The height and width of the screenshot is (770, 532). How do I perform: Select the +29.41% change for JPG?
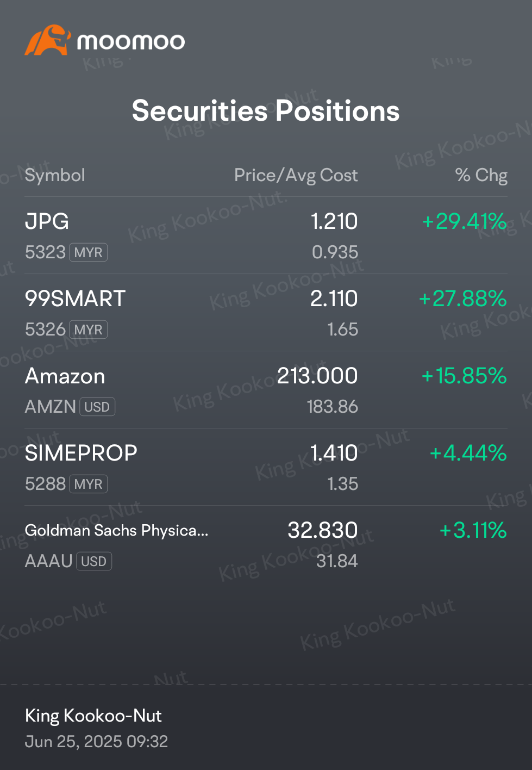click(x=465, y=221)
